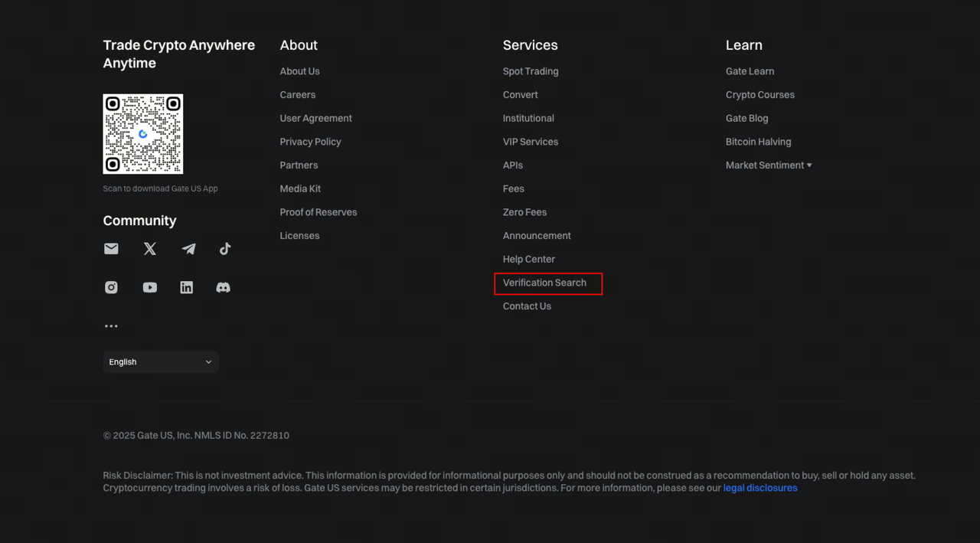Visit the Help Center link

click(x=528, y=260)
